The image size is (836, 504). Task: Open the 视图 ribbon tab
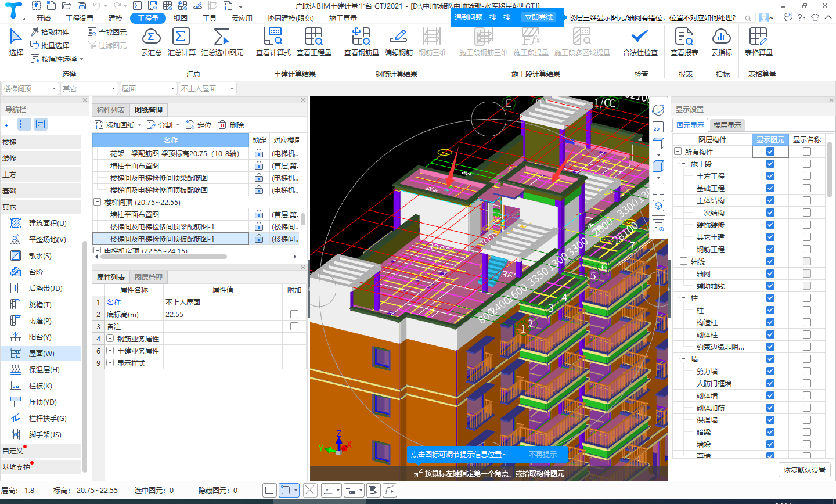(181, 18)
